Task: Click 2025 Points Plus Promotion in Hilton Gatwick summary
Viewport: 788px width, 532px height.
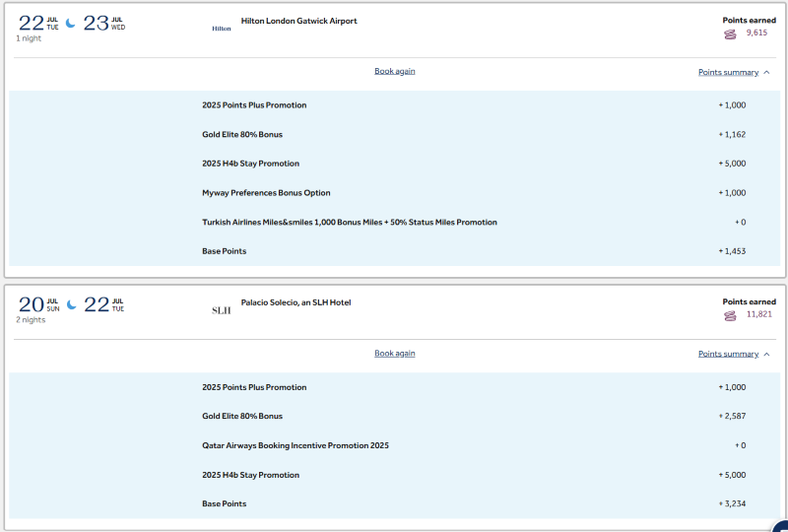Action: (254, 105)
